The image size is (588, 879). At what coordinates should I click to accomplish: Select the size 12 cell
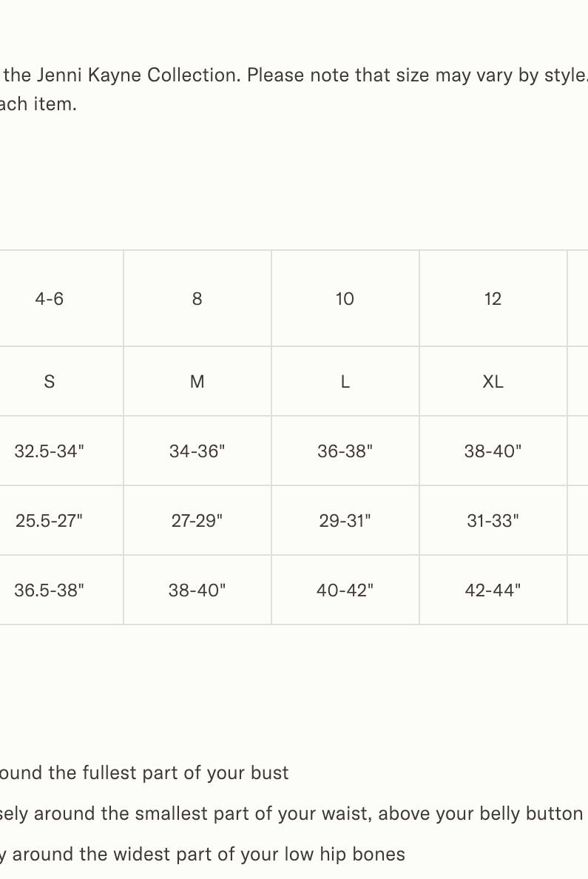(493, 299)
